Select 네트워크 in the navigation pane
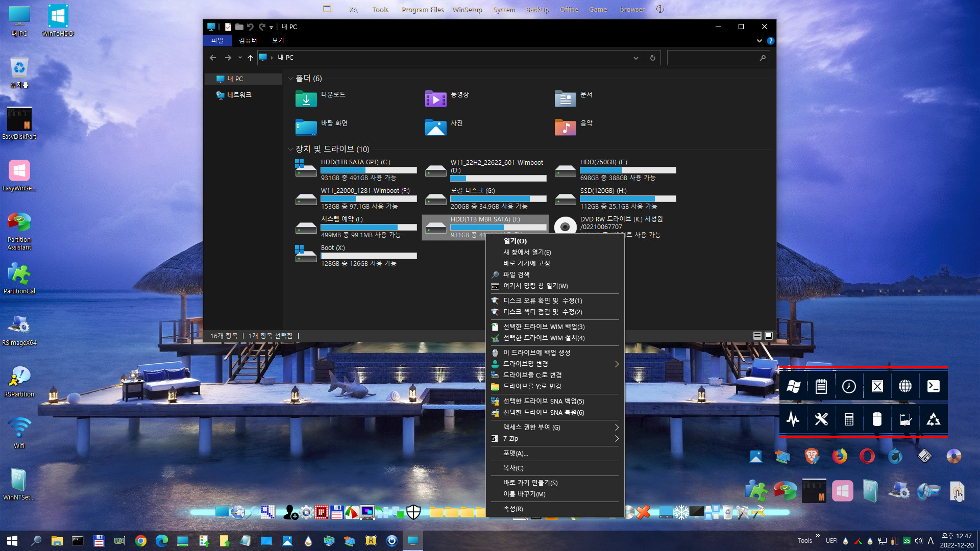This screenshot has width=980, height=551. (239, 95)
